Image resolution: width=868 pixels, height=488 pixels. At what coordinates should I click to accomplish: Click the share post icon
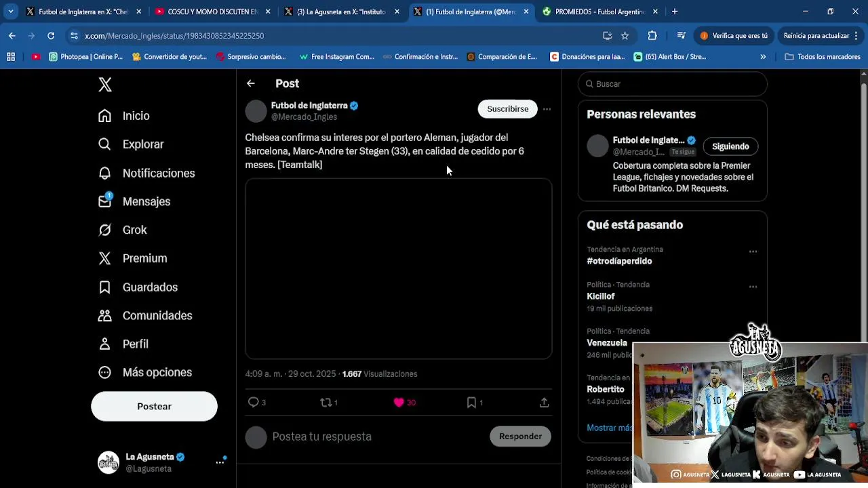point(544,403)
